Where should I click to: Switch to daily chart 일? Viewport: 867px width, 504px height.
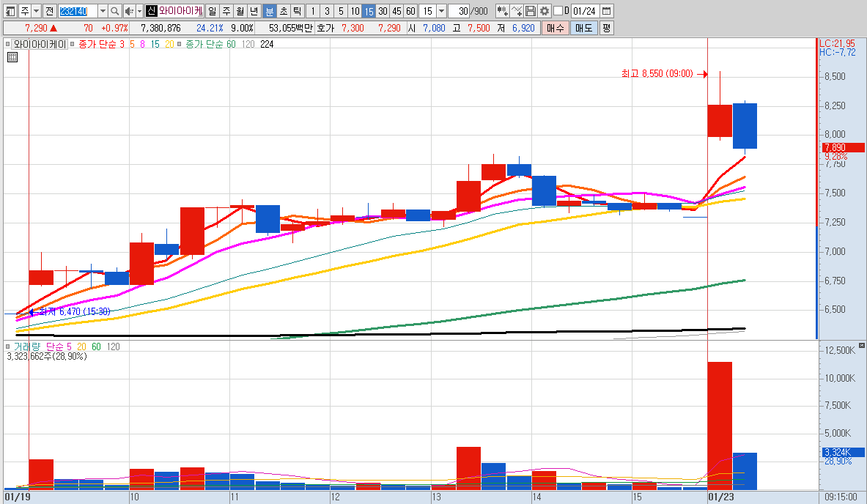pyautogui.click(x=213, y=11)
